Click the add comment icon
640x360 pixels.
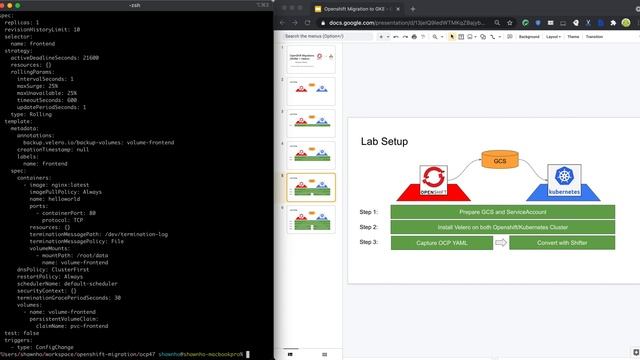[x=510, y=37]
